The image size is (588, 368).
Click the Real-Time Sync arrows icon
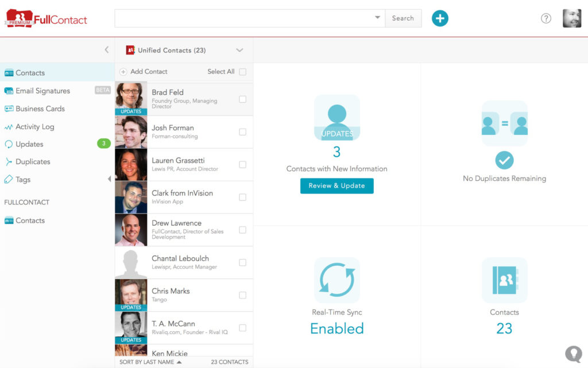(x=336, y=280)
